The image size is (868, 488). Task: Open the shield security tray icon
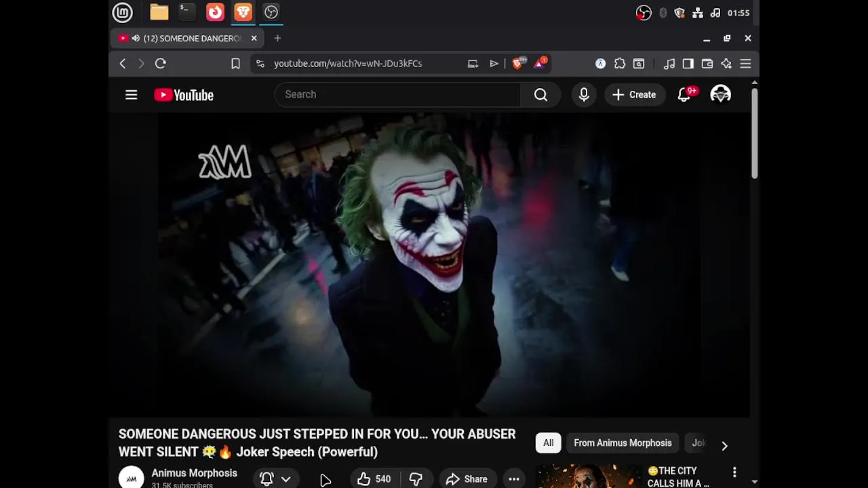[x=679, y=13]
